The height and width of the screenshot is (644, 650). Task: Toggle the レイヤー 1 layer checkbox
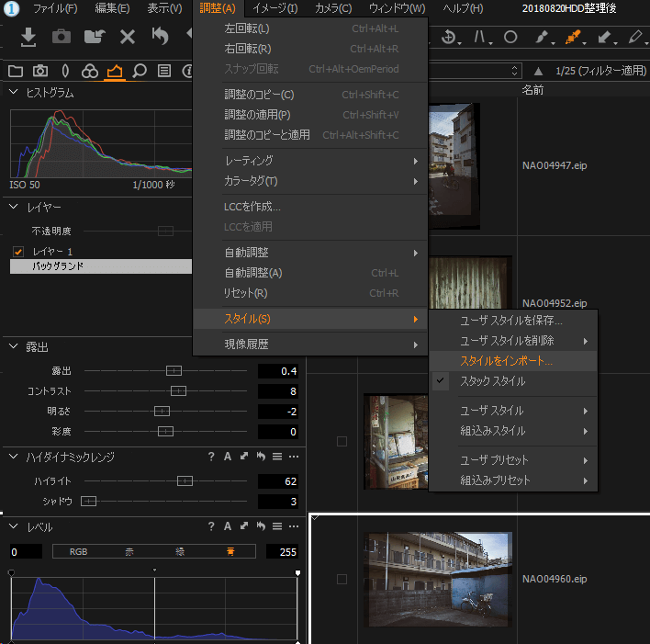18,252
